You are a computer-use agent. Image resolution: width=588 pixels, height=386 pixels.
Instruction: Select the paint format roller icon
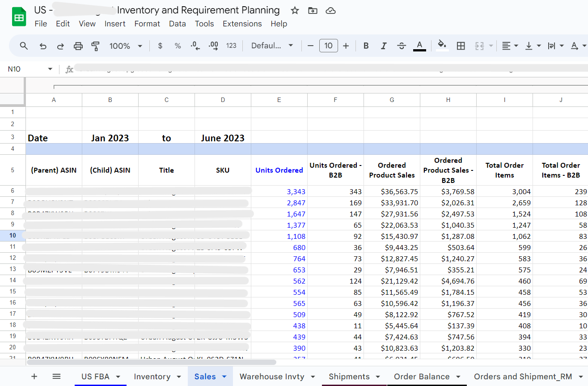[x=95, y=46]
